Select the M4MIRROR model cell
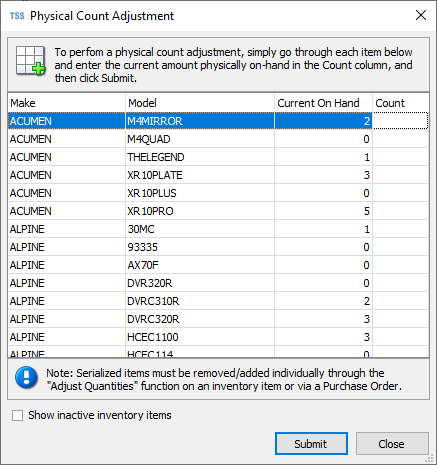Screen dimensions: 437x465 (200, 121)
